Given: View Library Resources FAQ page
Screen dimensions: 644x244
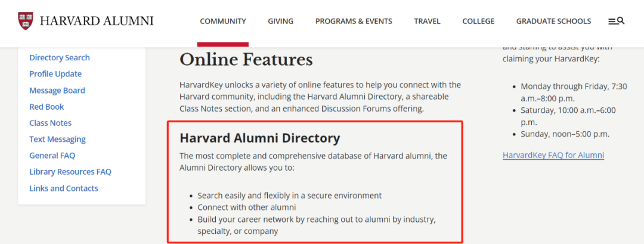Looking at the screenshot, I should tap(70, 172).
